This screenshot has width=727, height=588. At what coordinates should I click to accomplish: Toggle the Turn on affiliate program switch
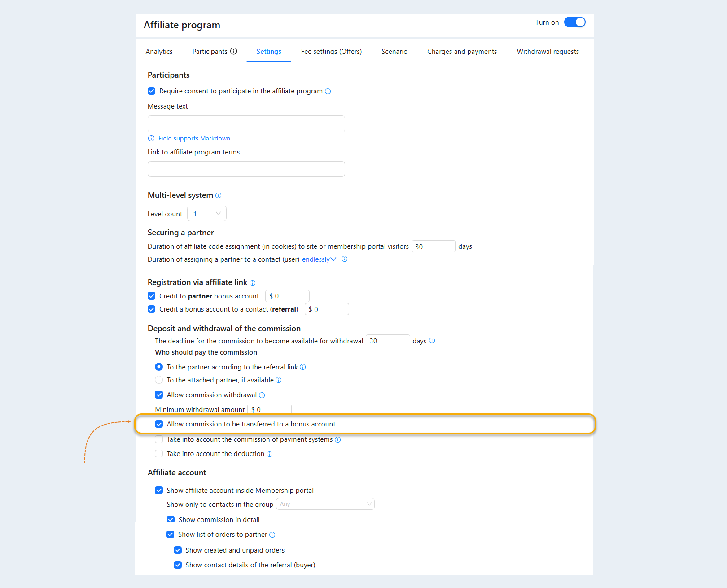click(575, 22)
